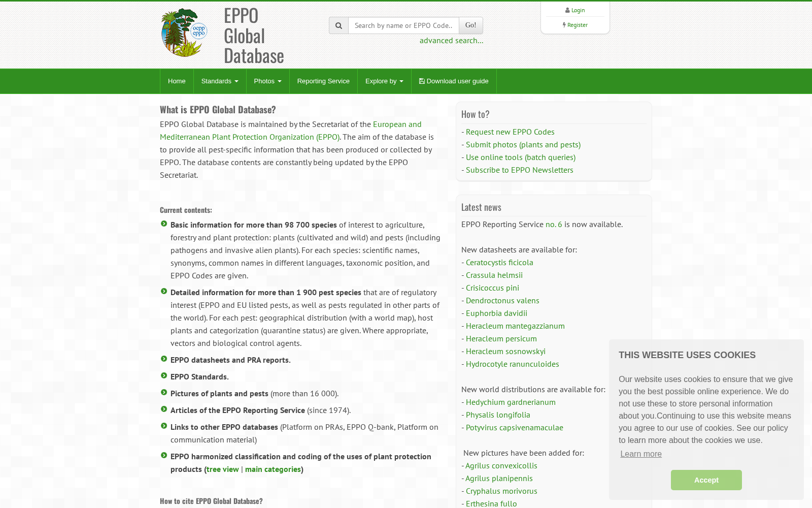Viewport: 812px width, 508px height.
Task: Click the EPPO Global Database title
Action: (254, 36)
